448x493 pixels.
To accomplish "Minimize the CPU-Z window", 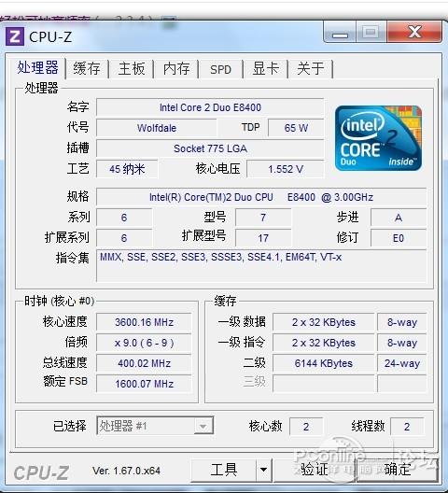I will (340, 33).
